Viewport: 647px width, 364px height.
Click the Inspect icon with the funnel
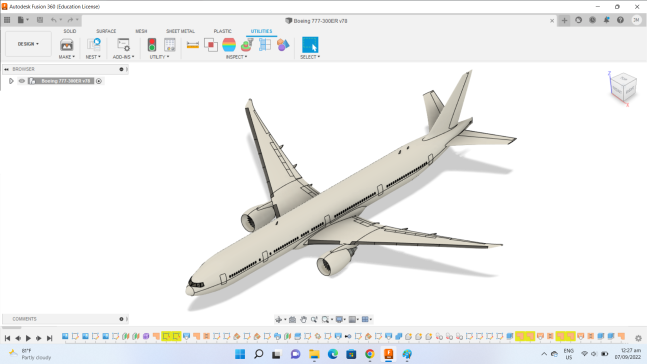(247, 45)
